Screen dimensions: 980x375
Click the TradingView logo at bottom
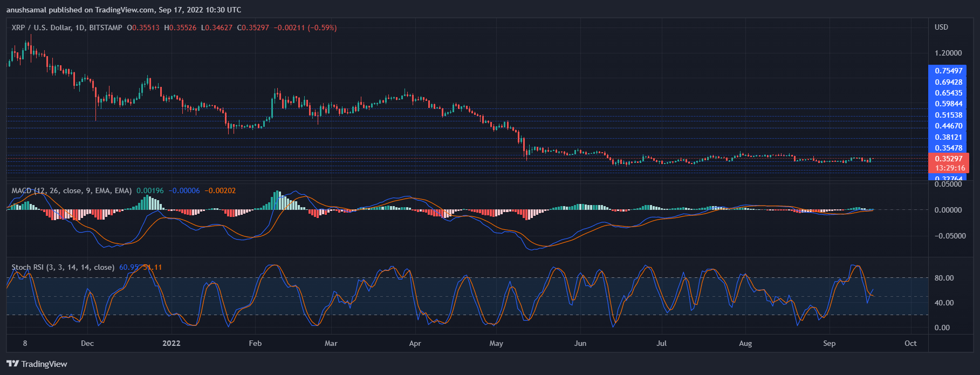(37, 364)
